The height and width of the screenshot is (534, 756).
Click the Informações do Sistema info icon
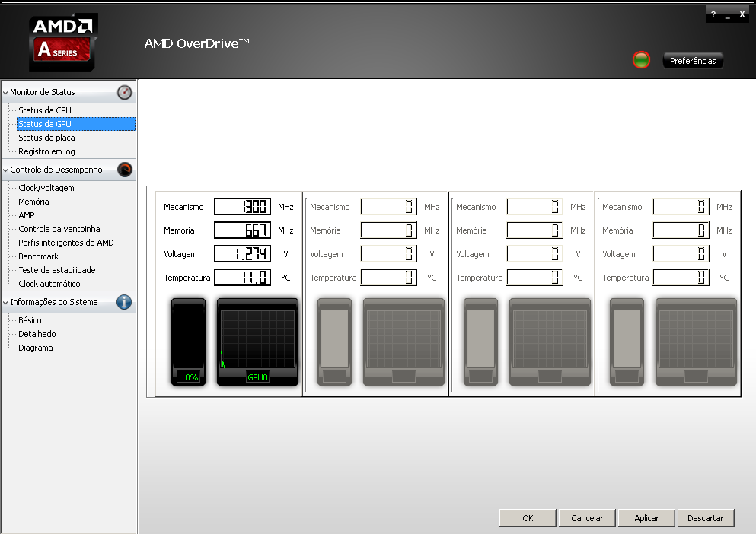[124, 302]
